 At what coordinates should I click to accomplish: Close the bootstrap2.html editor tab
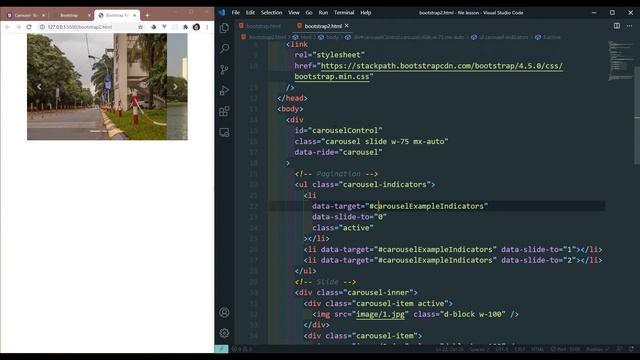click(347, 26)
